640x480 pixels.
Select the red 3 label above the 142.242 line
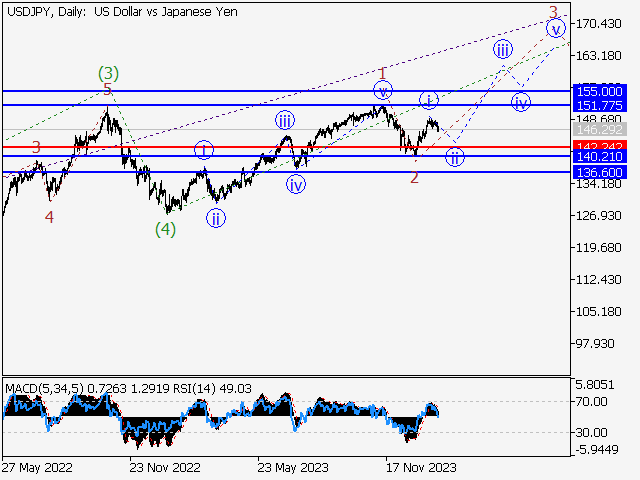click(36, 147)
